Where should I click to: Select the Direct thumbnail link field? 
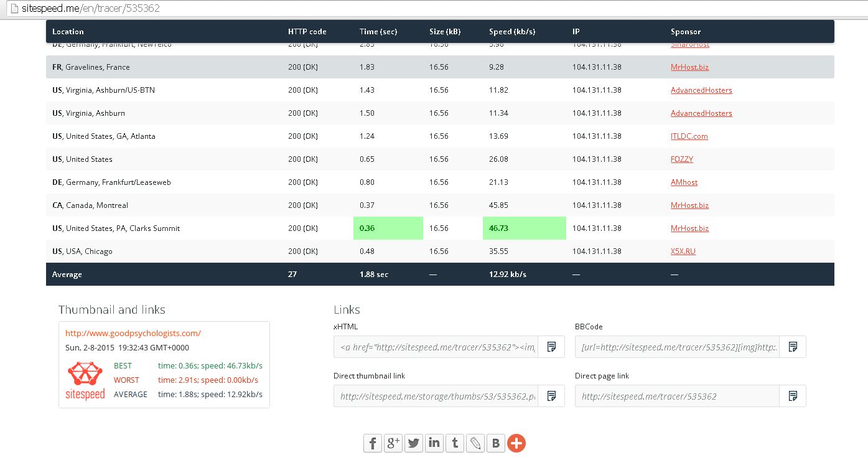[x=436, y=396]
